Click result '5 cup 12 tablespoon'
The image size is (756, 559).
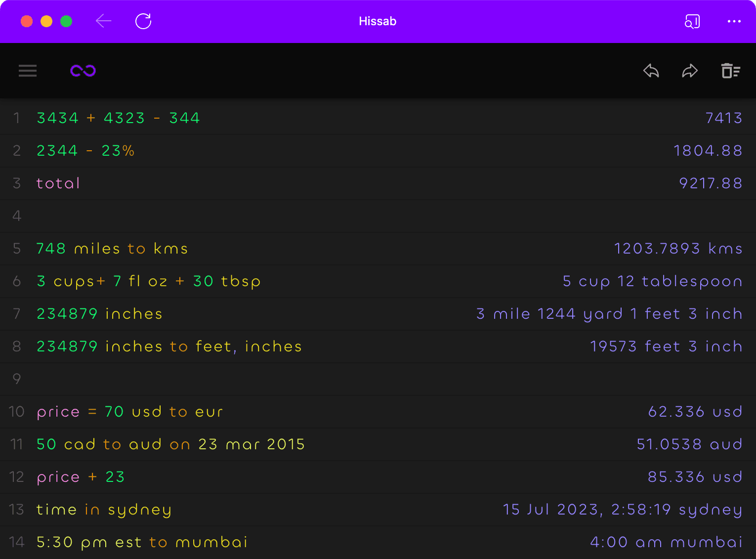pyautogui.click(x=652, y=281)
